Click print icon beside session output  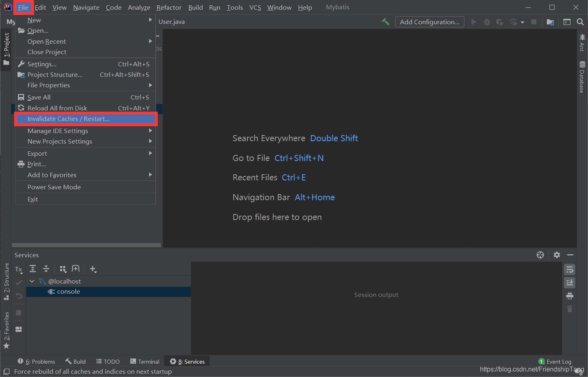pyautogui.click(x=570, y=296)
